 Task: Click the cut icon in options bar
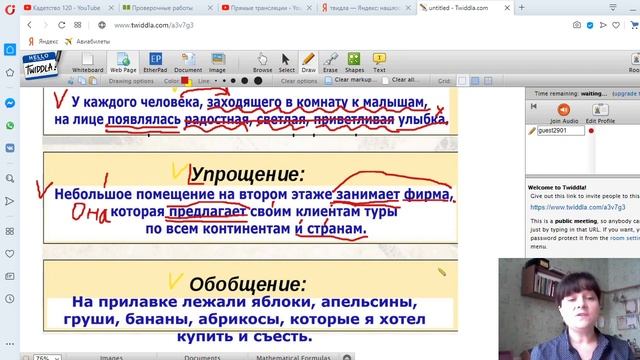coord(71,81)
